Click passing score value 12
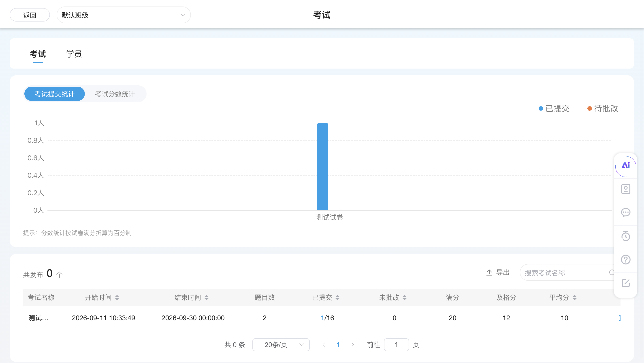The image size is (644, 363). [x=506, y=318]
